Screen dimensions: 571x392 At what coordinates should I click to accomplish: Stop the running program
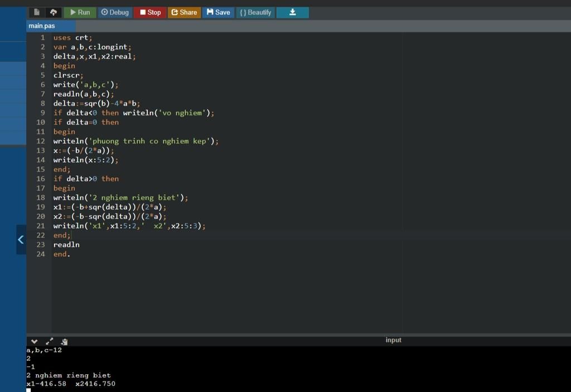[150, 12]
